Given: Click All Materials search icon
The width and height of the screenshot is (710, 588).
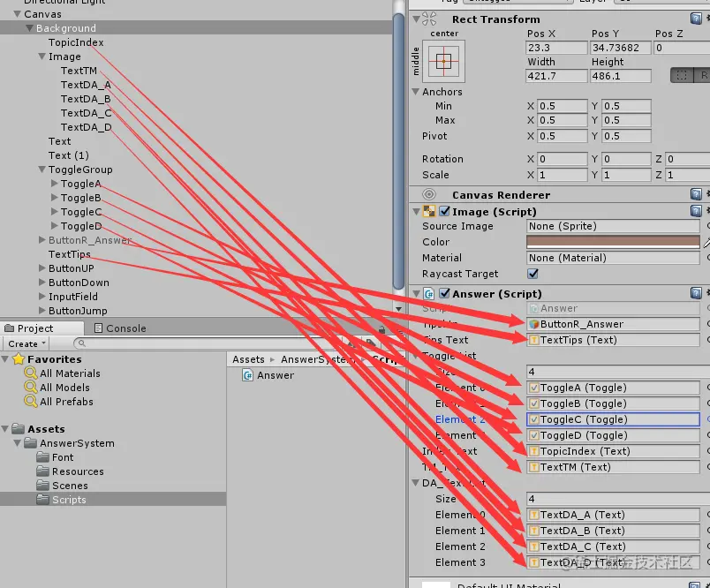Looking at the screenshot, I should pos(30,373).
